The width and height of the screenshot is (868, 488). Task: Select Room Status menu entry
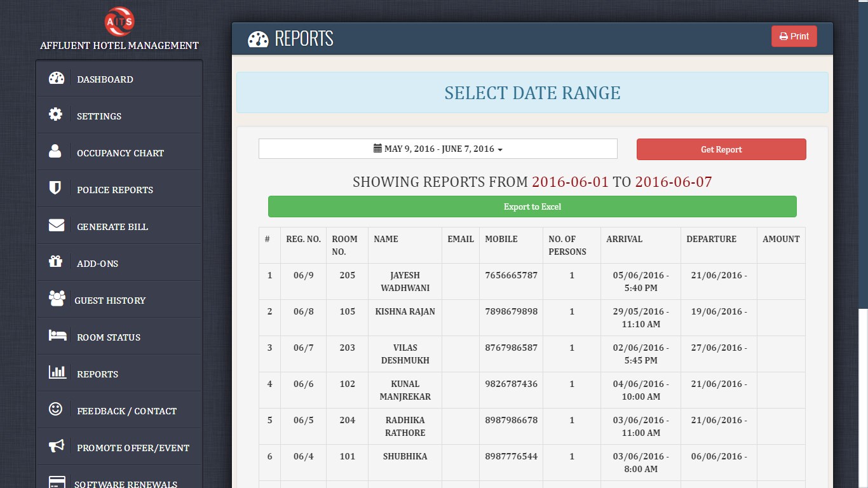point(119,337)
